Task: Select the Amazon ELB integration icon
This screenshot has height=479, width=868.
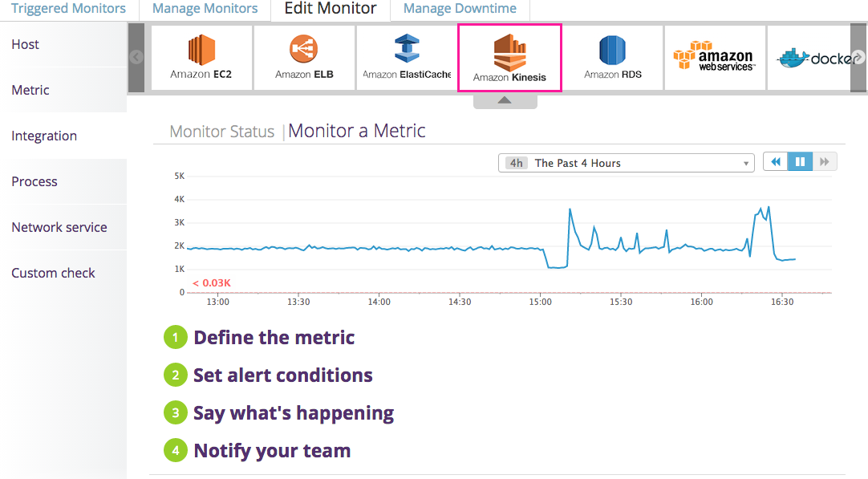Action: (303, 56)
